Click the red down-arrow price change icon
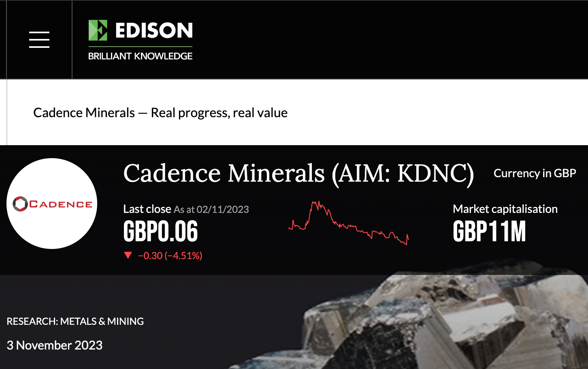This screenshot has width=588, height=369. click(x=128, y=255)
